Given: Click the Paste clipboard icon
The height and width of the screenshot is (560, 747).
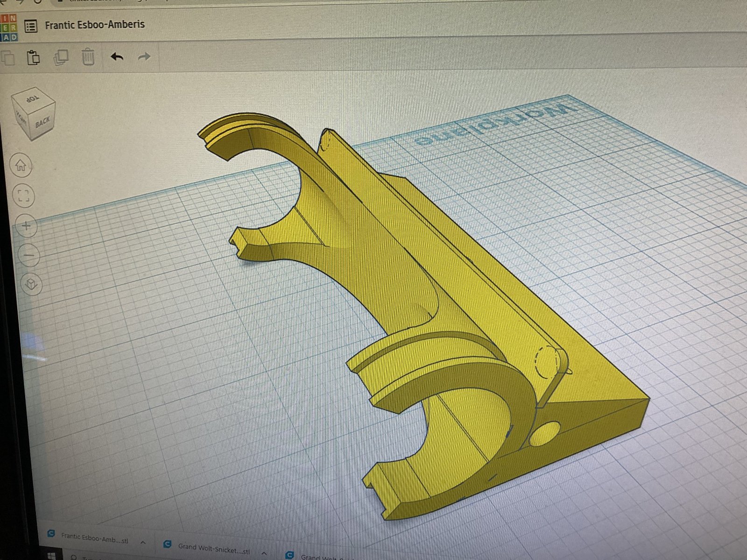Looking at the screenshot, I should [33, 58].
